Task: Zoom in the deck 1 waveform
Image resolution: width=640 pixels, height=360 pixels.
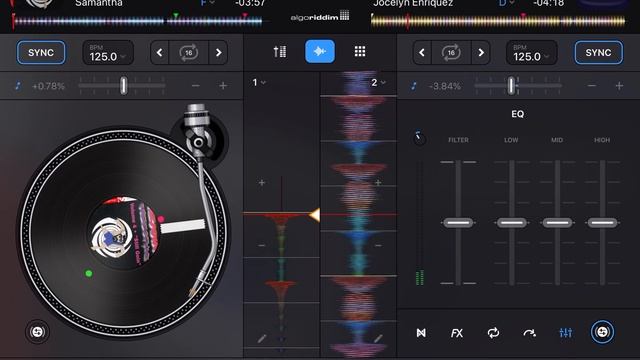Action: pyautogui.click(x=262, y=182)
